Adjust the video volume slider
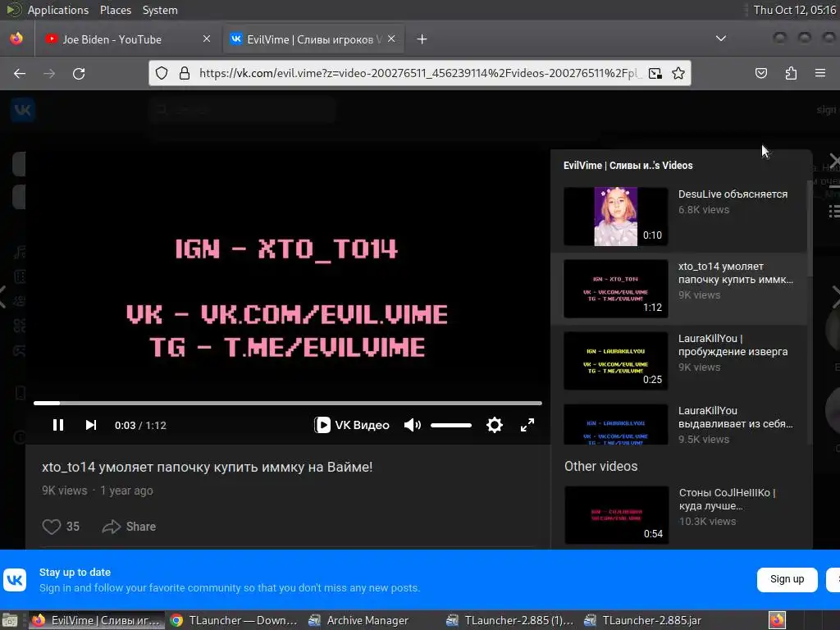 coord(450,425)
